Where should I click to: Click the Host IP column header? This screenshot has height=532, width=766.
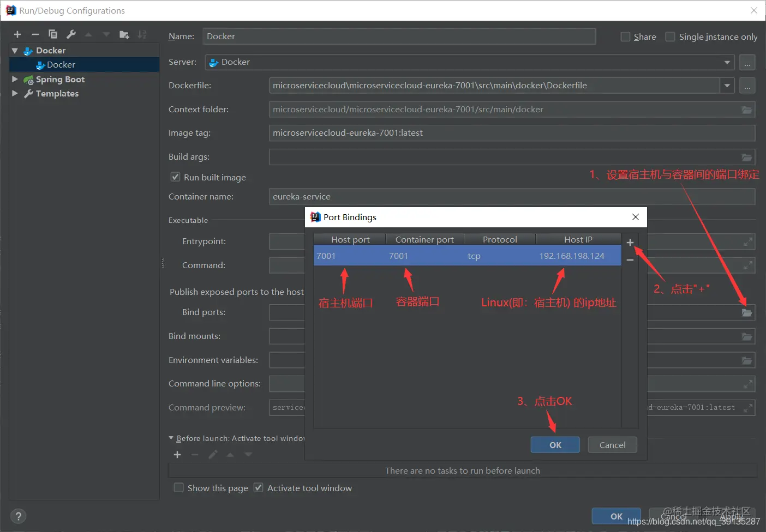[578, 239]
